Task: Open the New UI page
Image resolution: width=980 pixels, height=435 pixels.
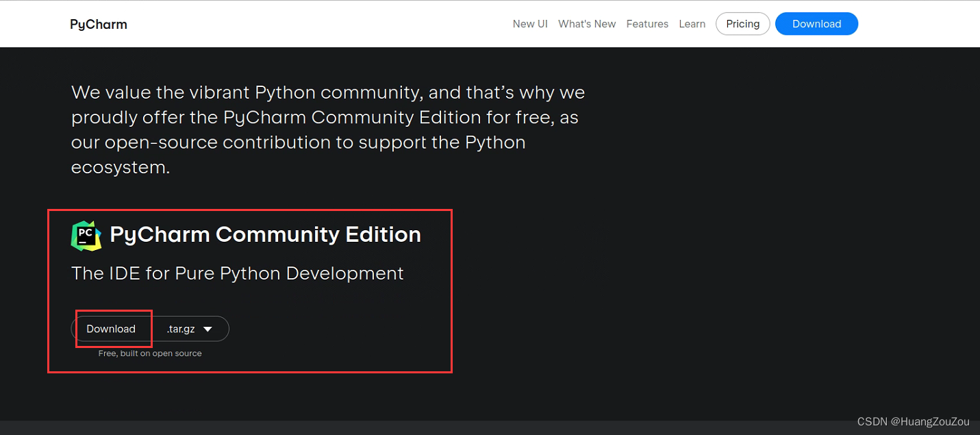Action: 530,24
